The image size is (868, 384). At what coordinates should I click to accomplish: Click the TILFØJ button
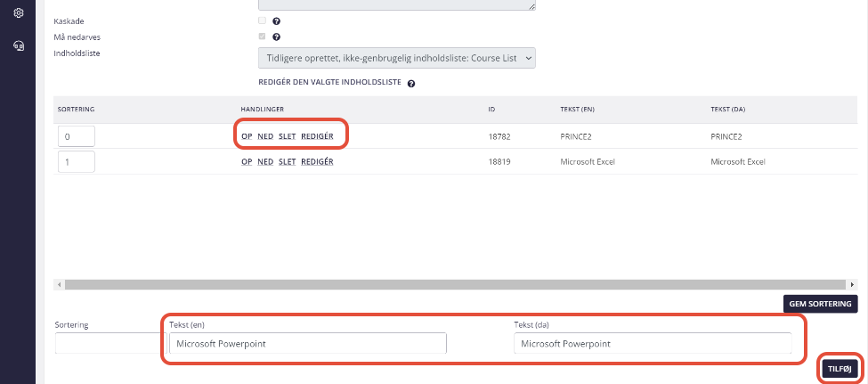click(x=840, y=369)
